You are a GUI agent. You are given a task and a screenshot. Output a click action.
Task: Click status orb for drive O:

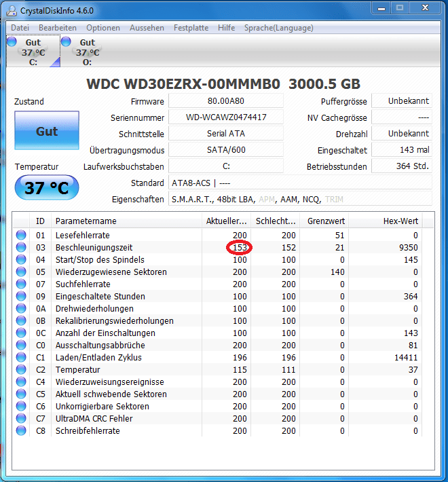click(x=66, y=41)
